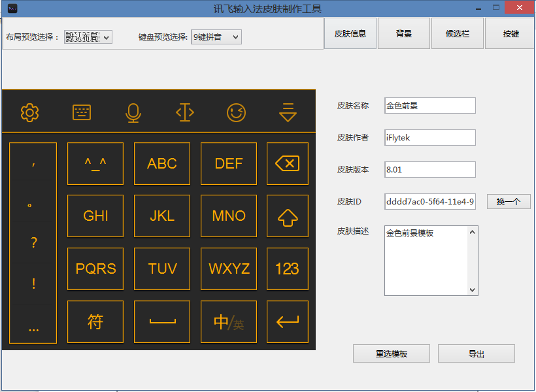Click the microphone voice input icon
The height and width of the screenshot is (392, 536).
(133, 113)
